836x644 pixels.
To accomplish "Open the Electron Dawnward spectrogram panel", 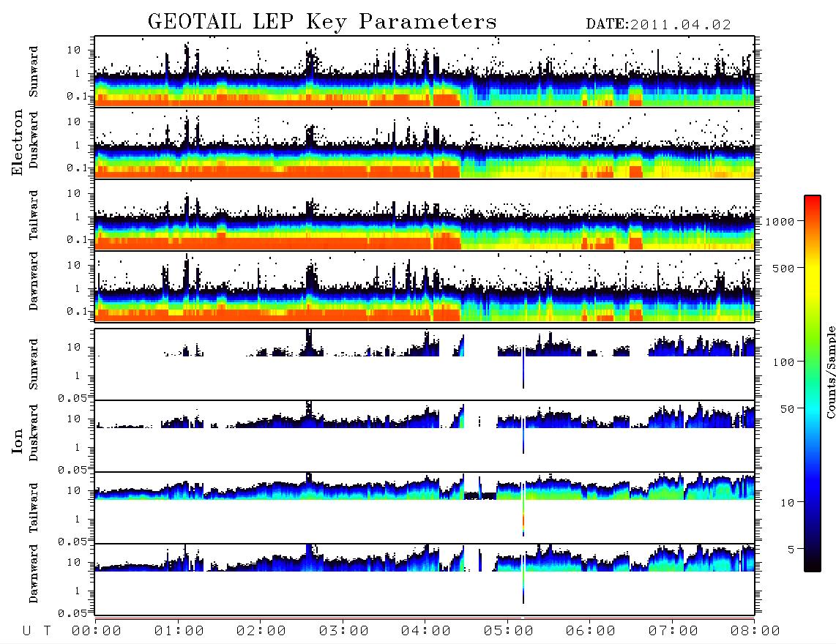I will click(425, 286).
